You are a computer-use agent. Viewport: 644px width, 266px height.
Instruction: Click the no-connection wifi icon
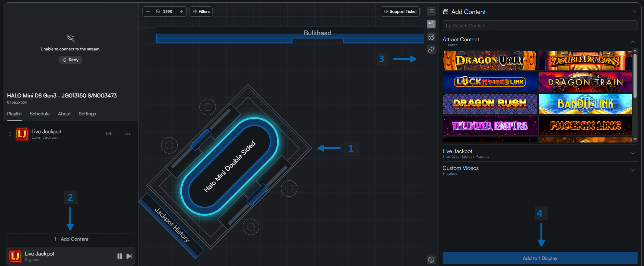(x=70, y=38)
